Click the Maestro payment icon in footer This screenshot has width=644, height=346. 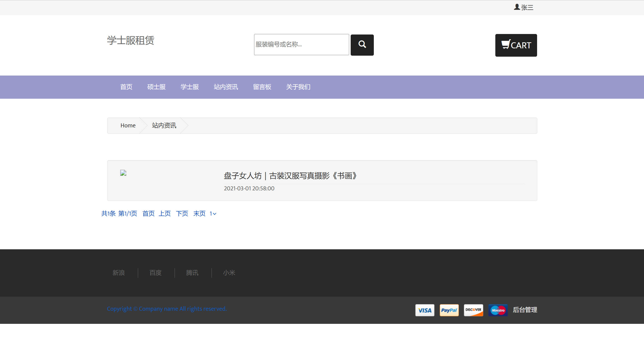click(498, 310)
